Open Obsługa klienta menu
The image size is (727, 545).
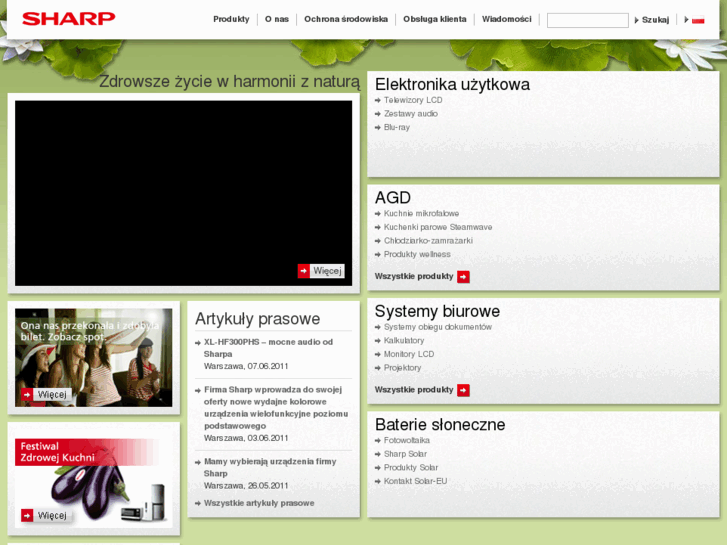[x=434, y=19]
